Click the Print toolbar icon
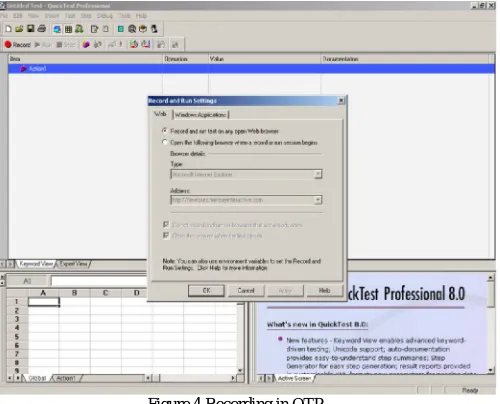The image size is (500, 404). click(42, 29)
